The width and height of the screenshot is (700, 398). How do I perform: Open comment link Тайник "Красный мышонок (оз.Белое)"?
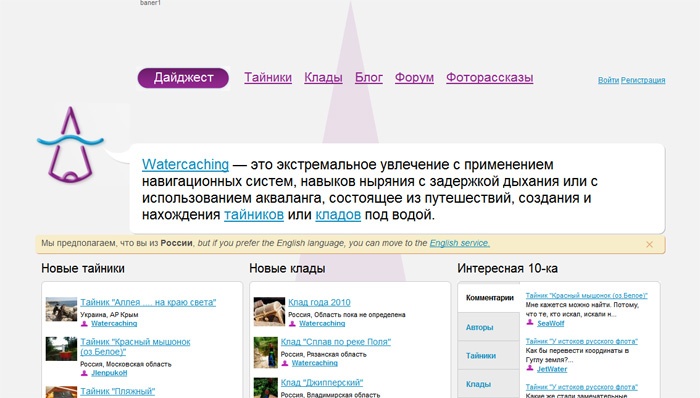(x=587, y=296)
